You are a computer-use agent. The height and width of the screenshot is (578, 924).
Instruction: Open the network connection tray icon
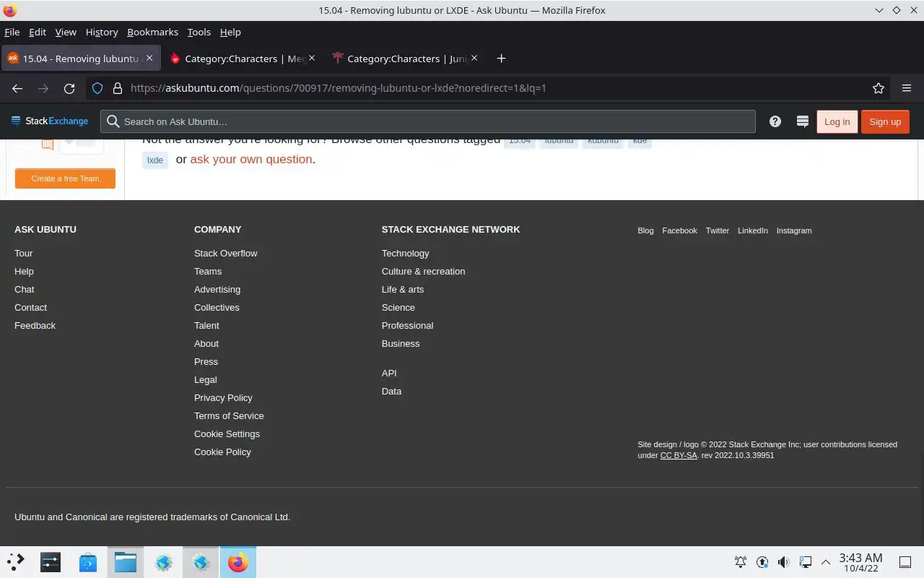coord(805,562)
